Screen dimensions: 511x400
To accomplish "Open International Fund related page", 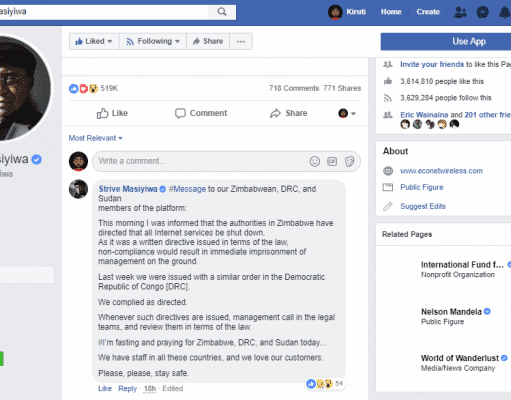I will tap(462, 265).
